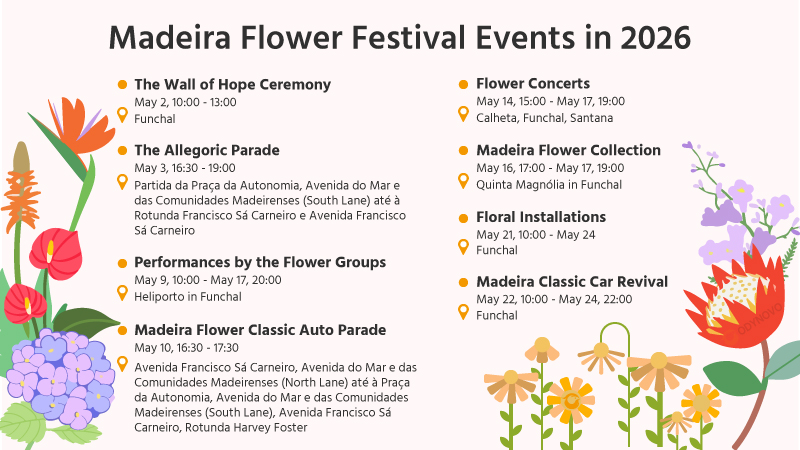Click the Madeira Flower Classic Auto Parade heading
The height and width of the screenshot is (450, 800).
point(260,330)
